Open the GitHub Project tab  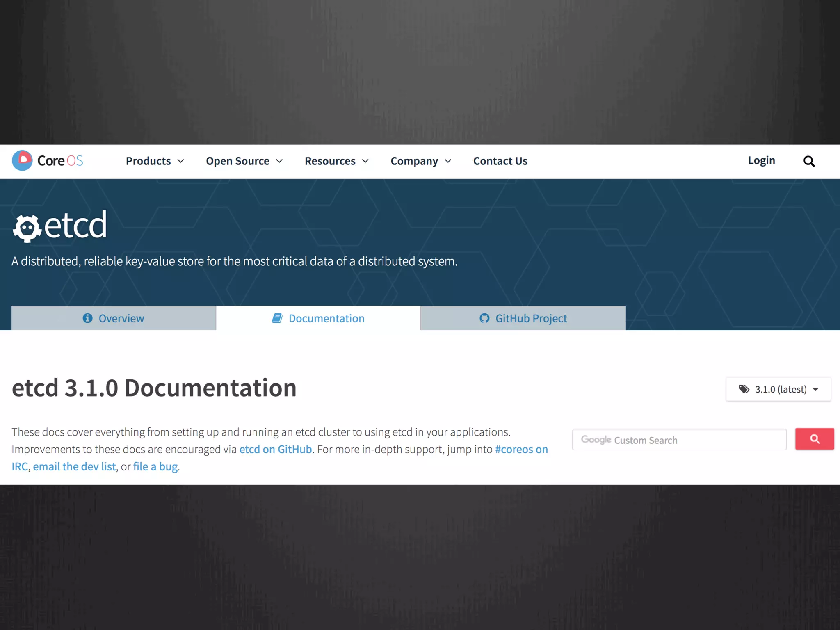(523, 318)
